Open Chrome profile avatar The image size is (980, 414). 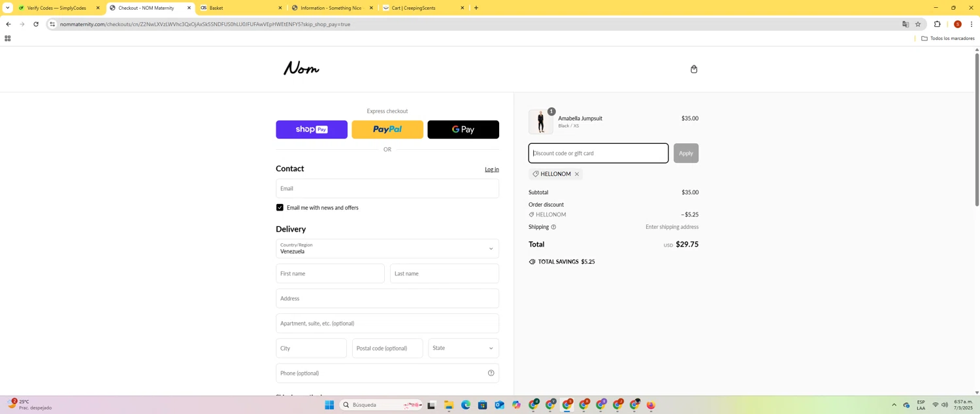coord(957,24)
